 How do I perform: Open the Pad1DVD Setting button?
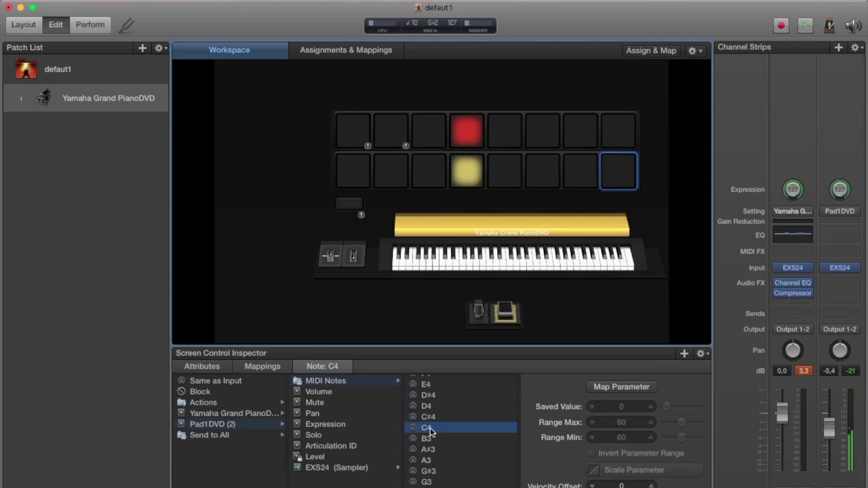point(840,211)
